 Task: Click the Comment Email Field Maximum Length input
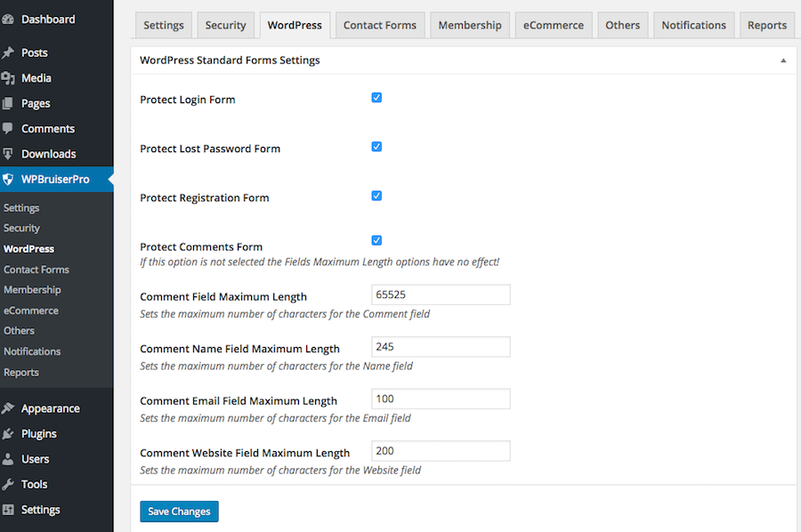[x=440, y=398]
